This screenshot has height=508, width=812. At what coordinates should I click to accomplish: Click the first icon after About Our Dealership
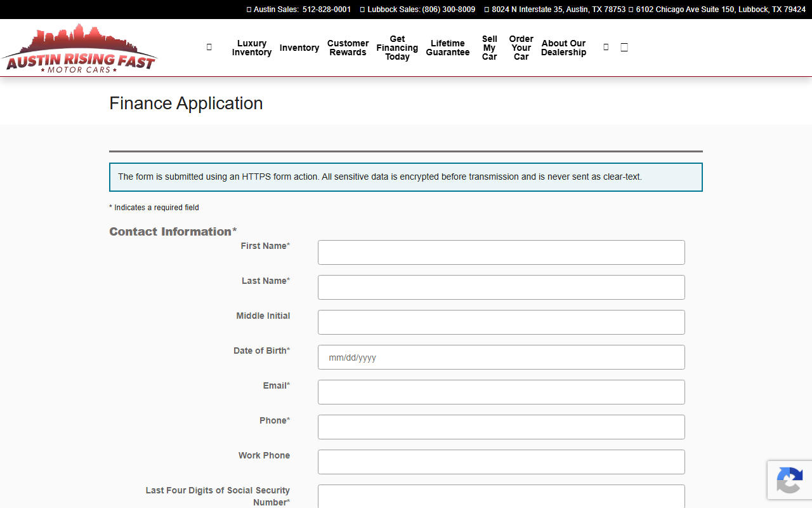(606, 47)
